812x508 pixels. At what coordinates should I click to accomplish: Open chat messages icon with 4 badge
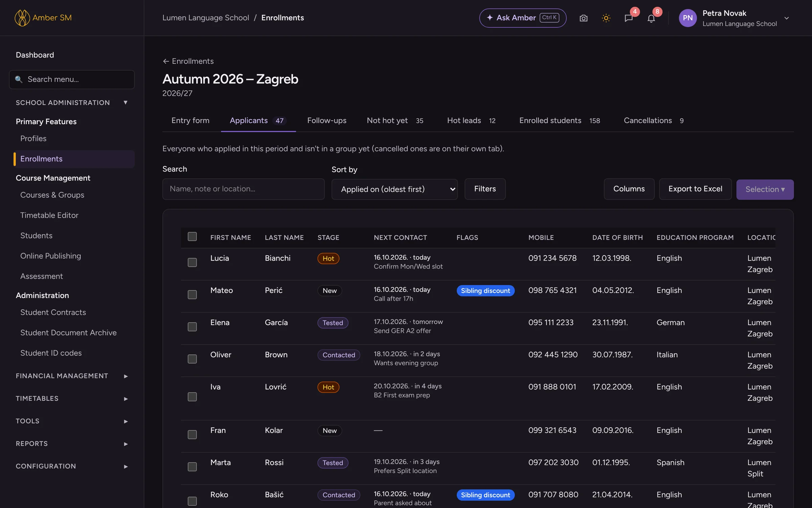point(629,18)
